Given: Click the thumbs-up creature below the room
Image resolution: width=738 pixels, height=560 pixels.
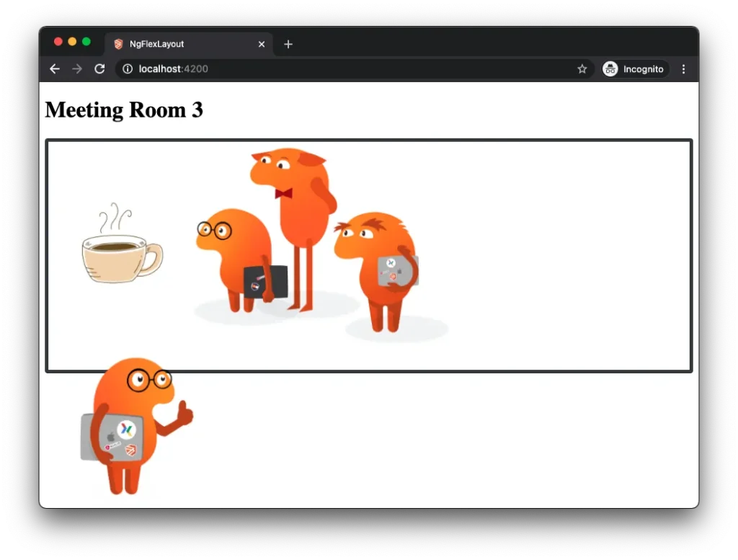Looking at the screenshot, I should tap(136, 427).
